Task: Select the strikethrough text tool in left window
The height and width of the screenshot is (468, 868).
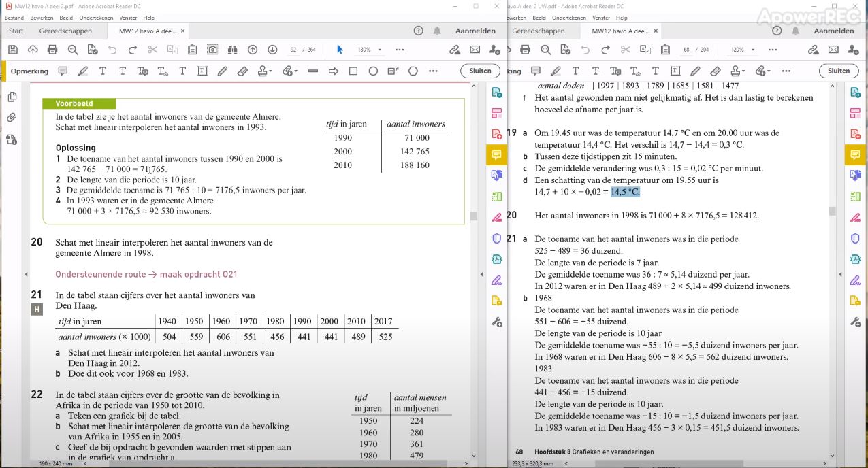Action: click(x=123, y=71)
